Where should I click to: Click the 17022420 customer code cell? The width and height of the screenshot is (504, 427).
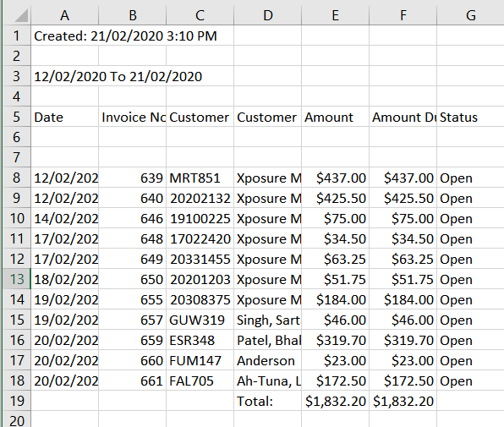click(x=200, y=238)
